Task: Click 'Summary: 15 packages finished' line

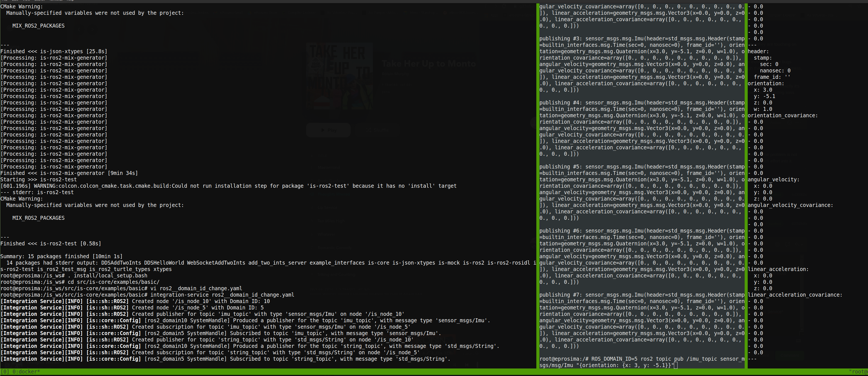Action: point(62,257)
